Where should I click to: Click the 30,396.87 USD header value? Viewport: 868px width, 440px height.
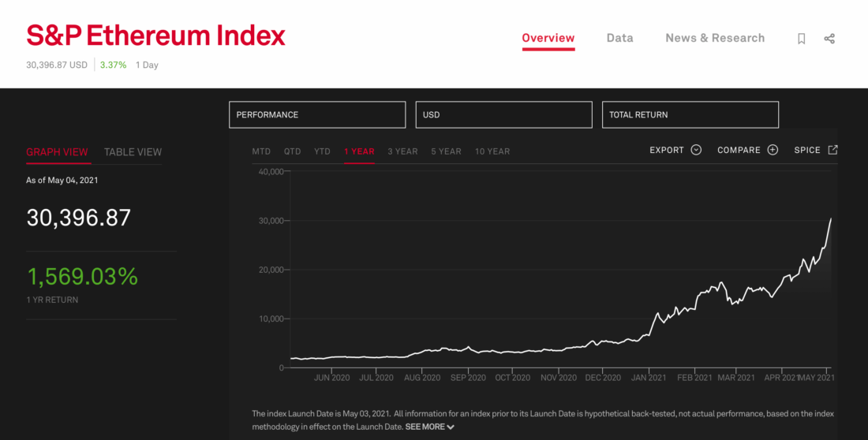(x=57, y=65)
